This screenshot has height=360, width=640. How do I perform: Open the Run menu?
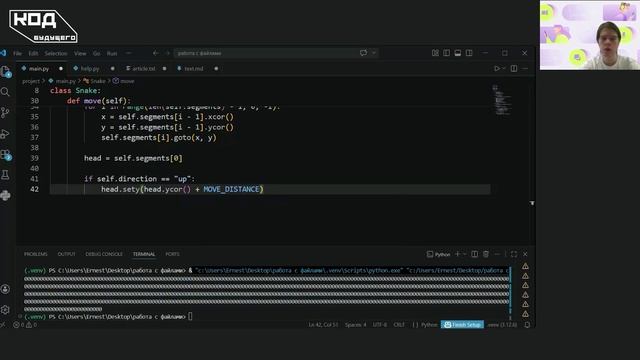112,53
